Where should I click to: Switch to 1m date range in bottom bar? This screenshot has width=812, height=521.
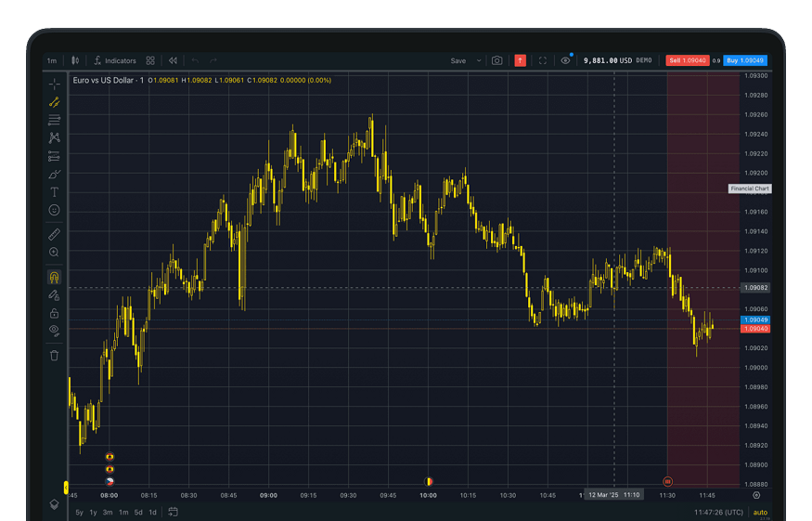[x=123, y=513]
